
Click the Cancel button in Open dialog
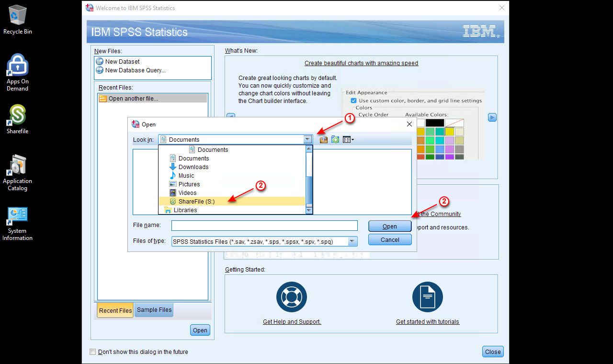point(390,239)
